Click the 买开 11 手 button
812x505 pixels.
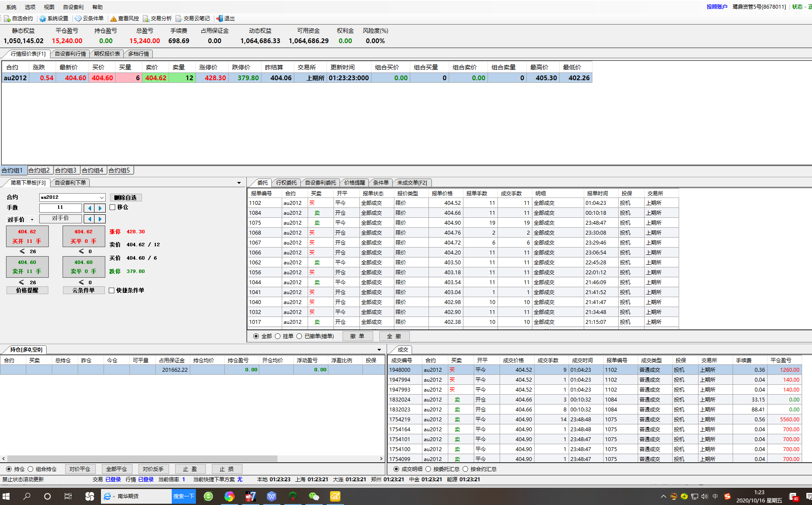click(x=27, y=236)
